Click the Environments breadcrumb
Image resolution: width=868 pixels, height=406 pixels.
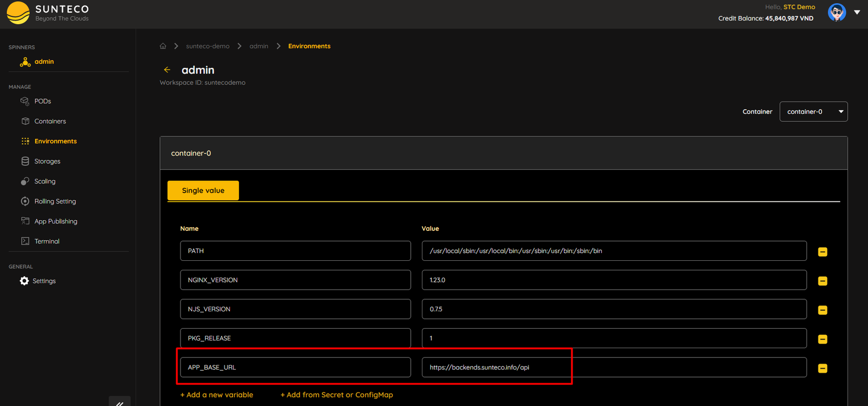pyautogui.click(x=309, y=46)
